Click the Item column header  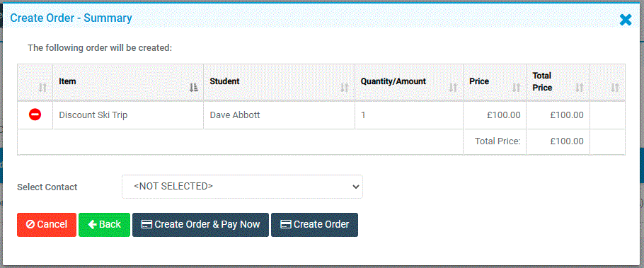click(128, 81)
